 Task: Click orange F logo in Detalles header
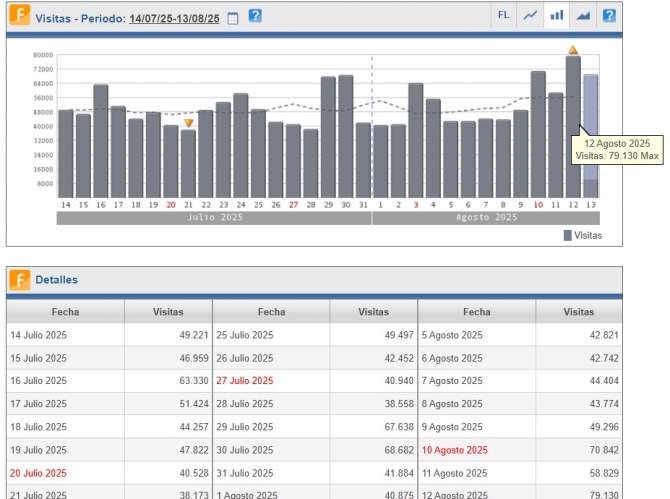19,280
